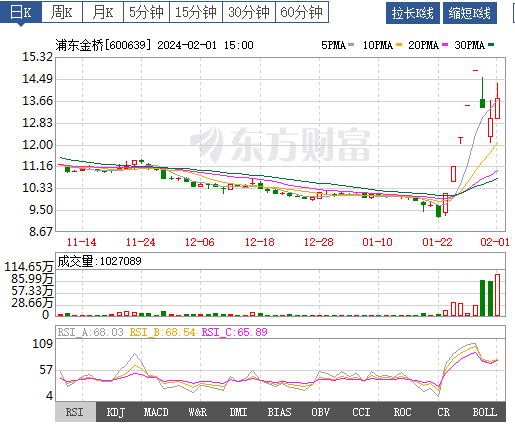The width and height of the screenshot is (515, 432).
Task: Click the 拉长K线 button
Action: (x=413, y=13)
